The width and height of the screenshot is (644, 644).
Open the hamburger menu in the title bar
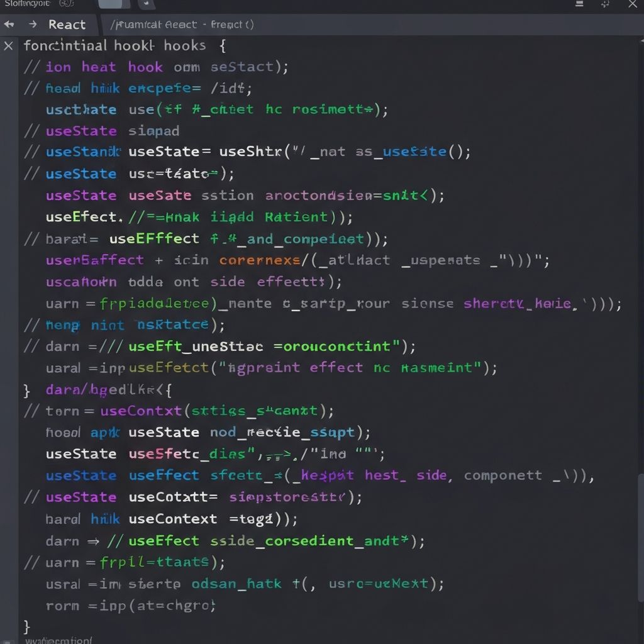(579, 4)
